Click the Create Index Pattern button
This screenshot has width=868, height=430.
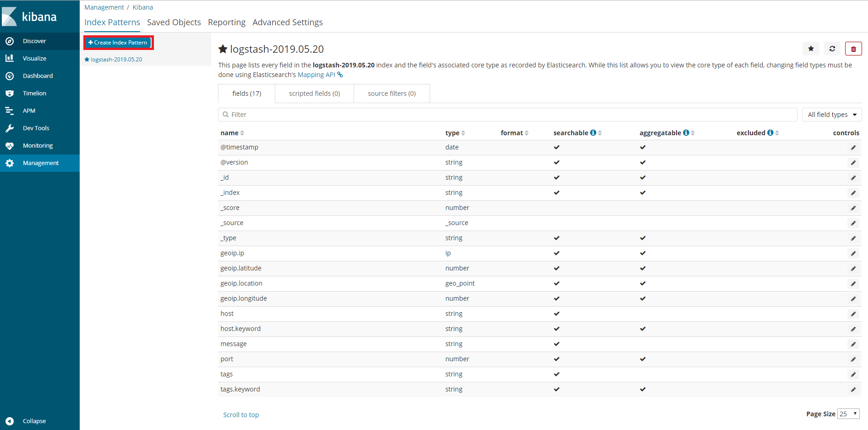[118, 43]
